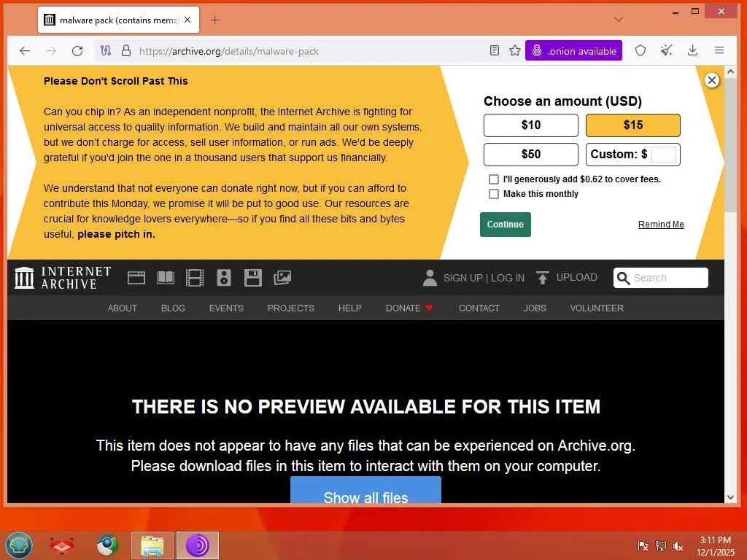Choose the $10 donation amount

[531, 125]
